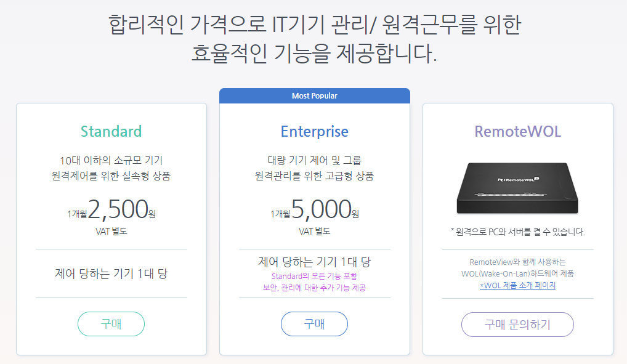The width and height of the screenshot is (627, 364).
Task: Click the Enterprise description about 대량 기기 제어
Action: click(x=314, y=168)
